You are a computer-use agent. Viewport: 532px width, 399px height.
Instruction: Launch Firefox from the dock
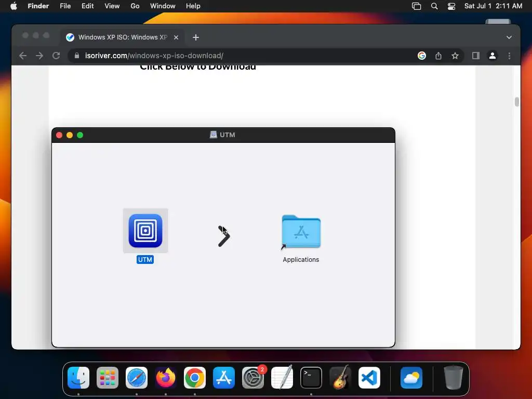click(166, 378)
